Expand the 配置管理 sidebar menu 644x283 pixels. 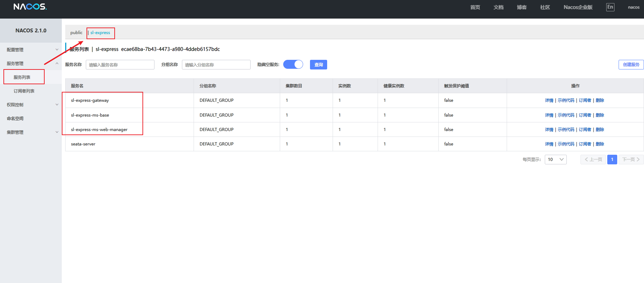pos(31,50)
